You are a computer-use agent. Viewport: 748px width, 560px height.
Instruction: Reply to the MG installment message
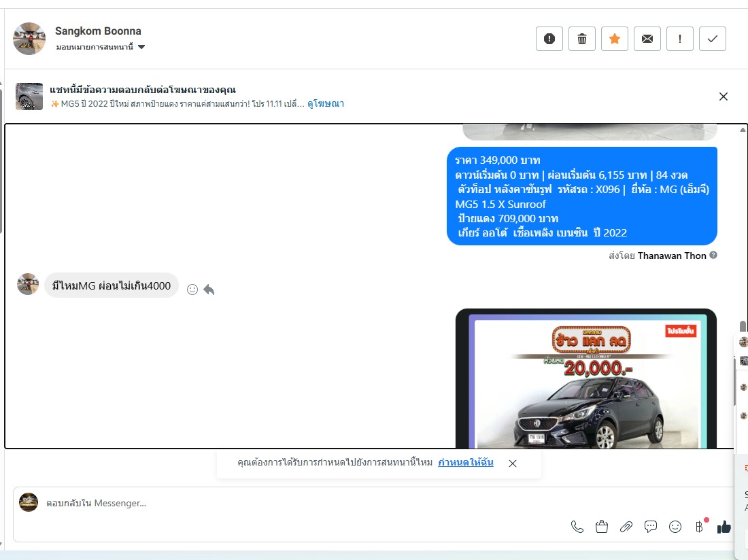pos(209,290)
